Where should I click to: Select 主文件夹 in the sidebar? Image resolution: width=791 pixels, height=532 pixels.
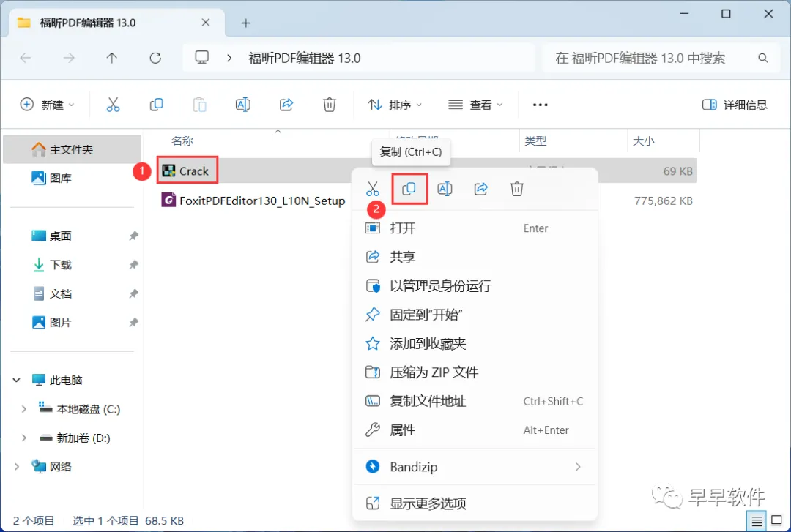[72, 149]
